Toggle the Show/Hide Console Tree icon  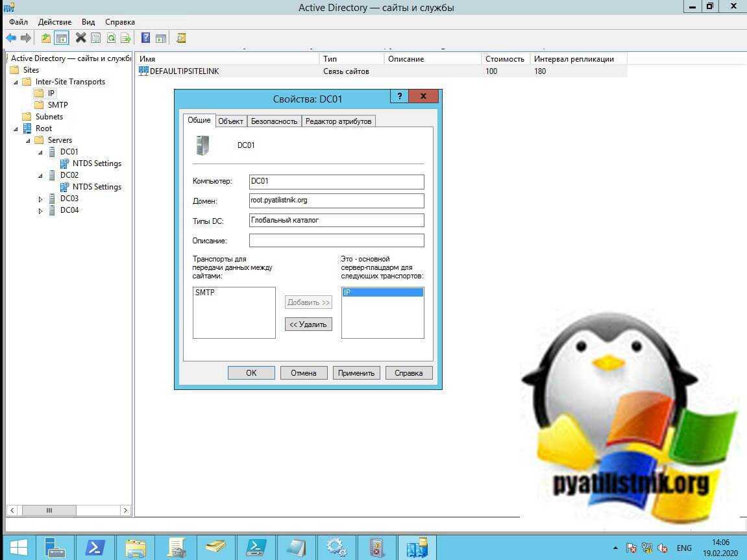62,38
